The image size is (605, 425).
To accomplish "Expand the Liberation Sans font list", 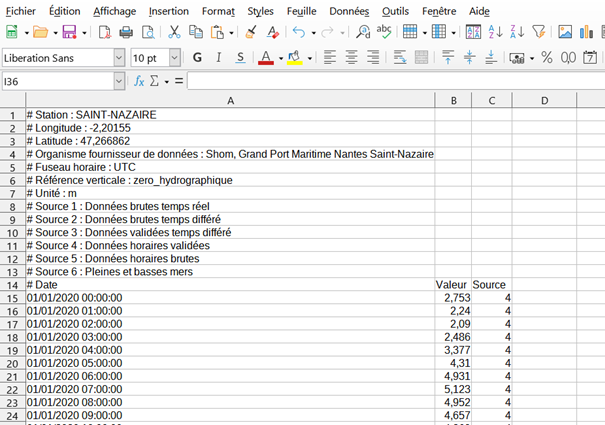I will (x=119, y=58).
